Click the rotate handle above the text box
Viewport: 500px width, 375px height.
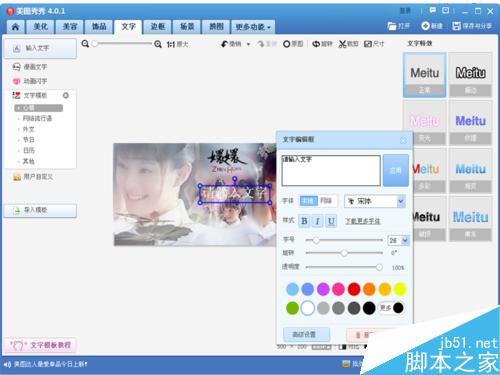point(235,179)
